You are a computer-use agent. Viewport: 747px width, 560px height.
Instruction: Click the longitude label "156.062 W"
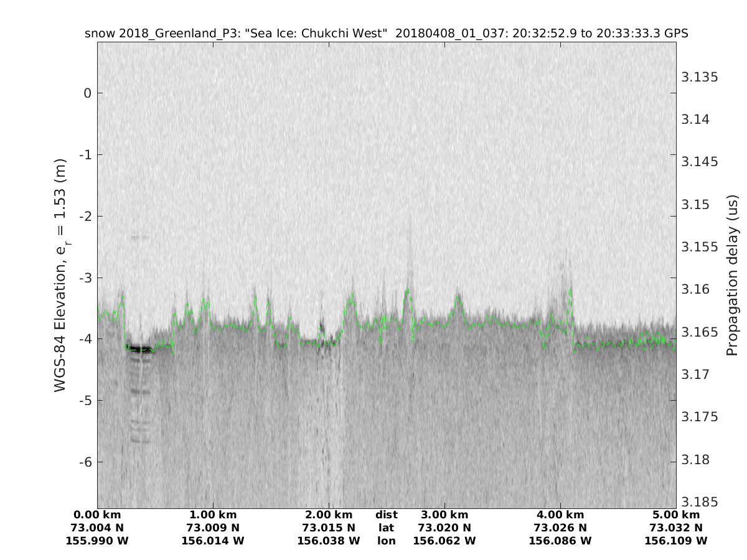[444, 541]
